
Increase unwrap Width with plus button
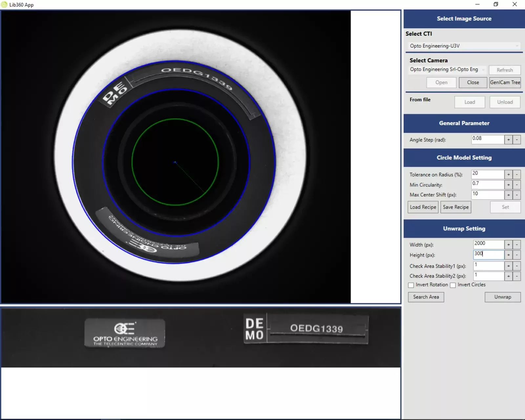coord(508,245)
